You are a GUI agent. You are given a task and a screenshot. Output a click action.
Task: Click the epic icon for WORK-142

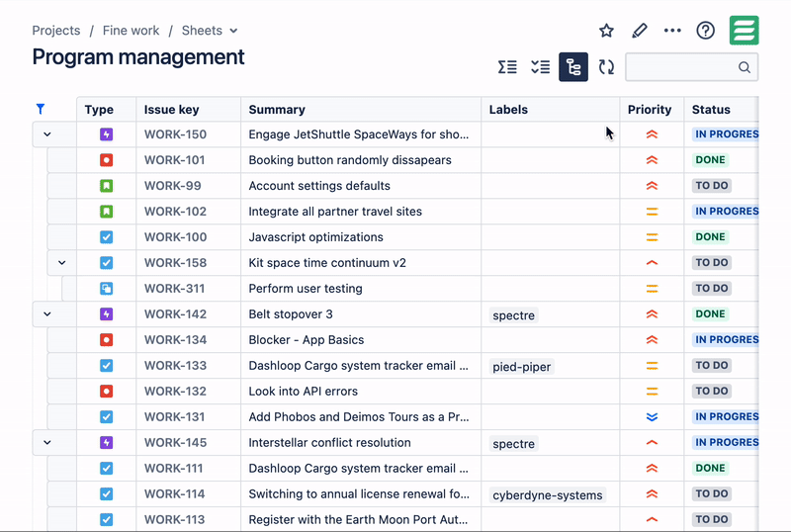click(106, 313)
